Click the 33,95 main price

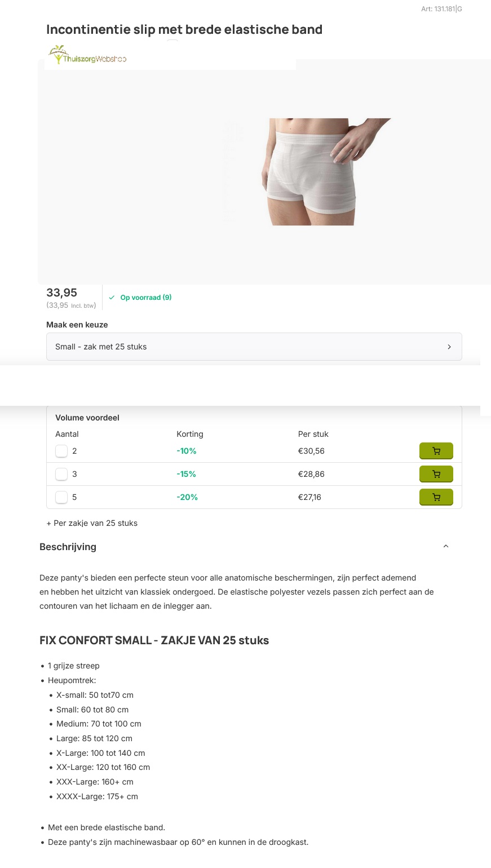click(x=61, y=293)
